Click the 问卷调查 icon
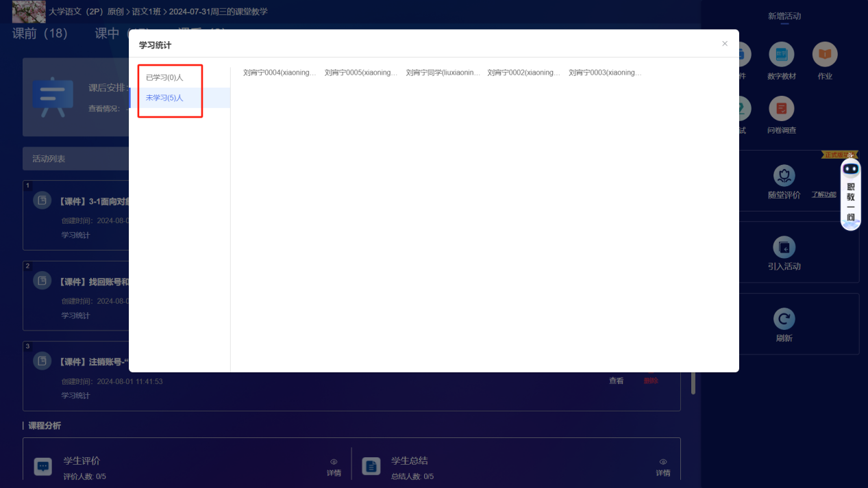 click(782, 110)
